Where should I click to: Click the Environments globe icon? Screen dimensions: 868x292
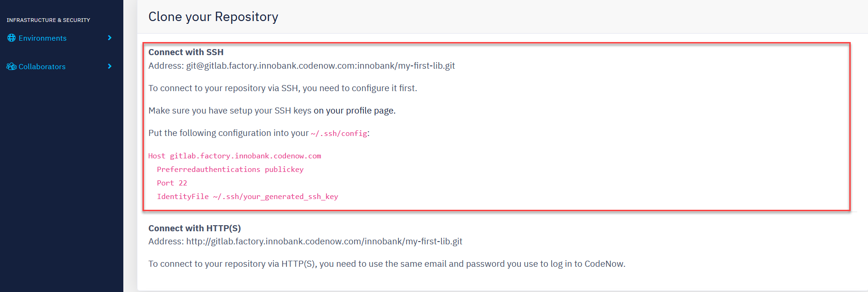coord(11,38)
